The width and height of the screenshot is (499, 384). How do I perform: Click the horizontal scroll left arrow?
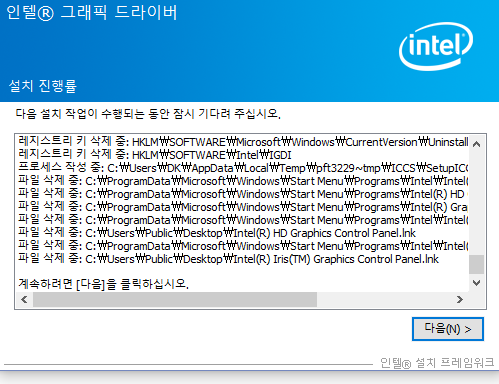click(24, 299)
